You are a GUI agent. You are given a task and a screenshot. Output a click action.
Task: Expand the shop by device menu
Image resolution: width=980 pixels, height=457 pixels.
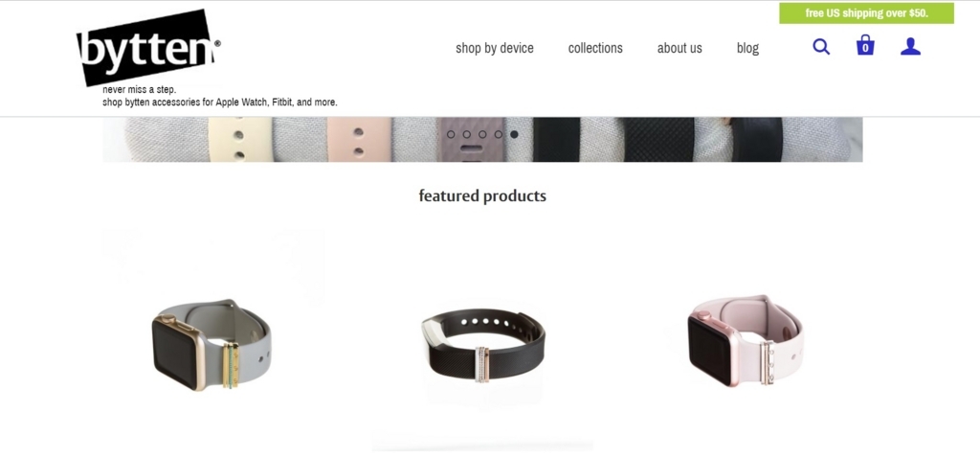click(x=495, y=48)
